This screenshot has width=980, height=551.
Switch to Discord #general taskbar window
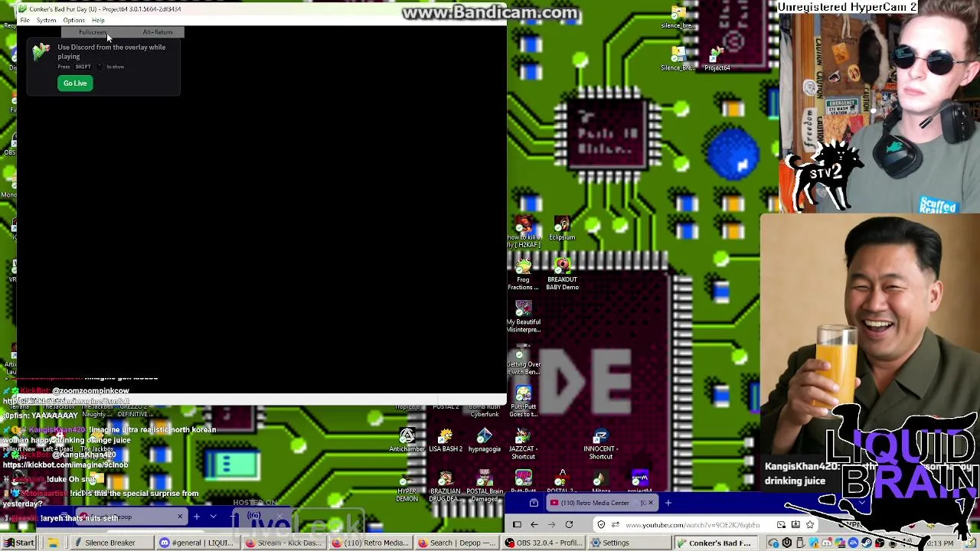(x=197, y=543)
